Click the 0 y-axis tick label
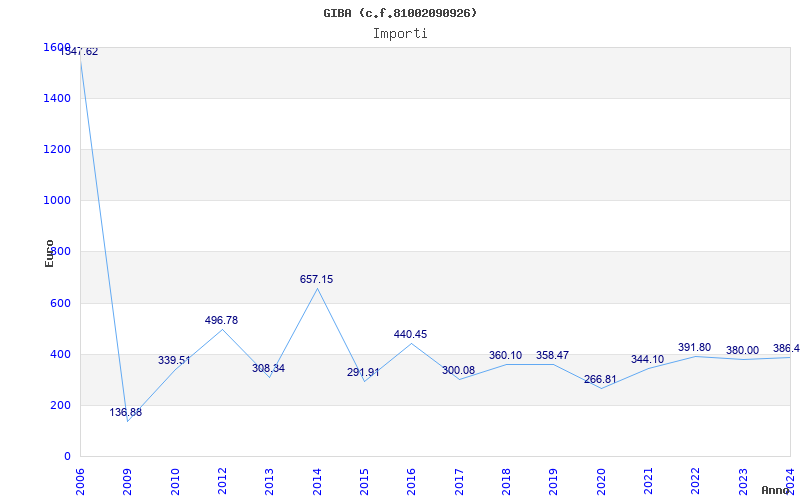The height and width of the screenshot is (500, 800). pyautogui.click(x=67, y=456)
